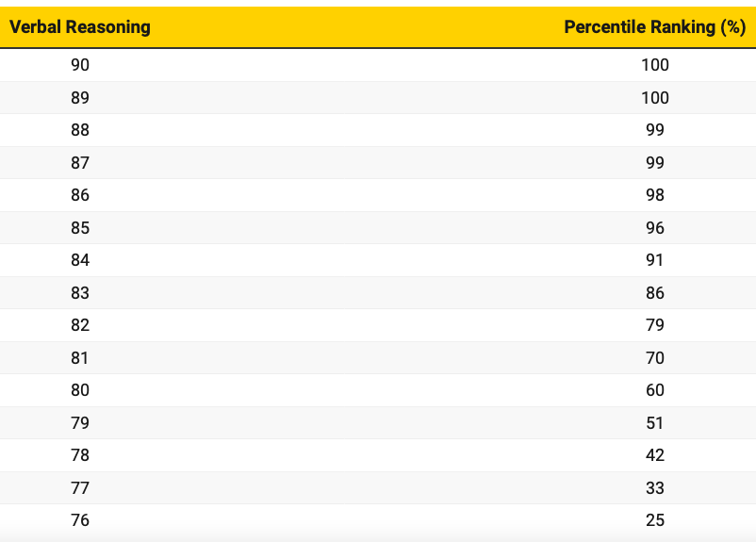The height and width of the screenshot is (542, 756).
Task: Select verbal reasoning score 90 cell
Action: 80,65
